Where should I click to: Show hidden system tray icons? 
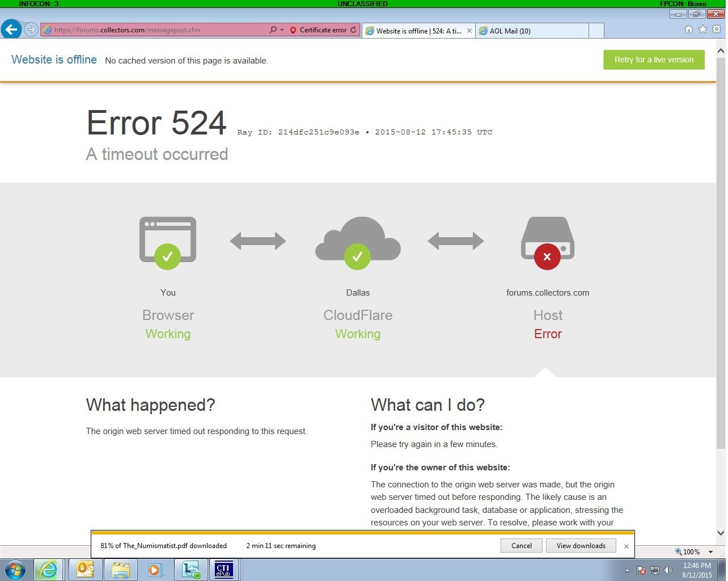(627, 570)
